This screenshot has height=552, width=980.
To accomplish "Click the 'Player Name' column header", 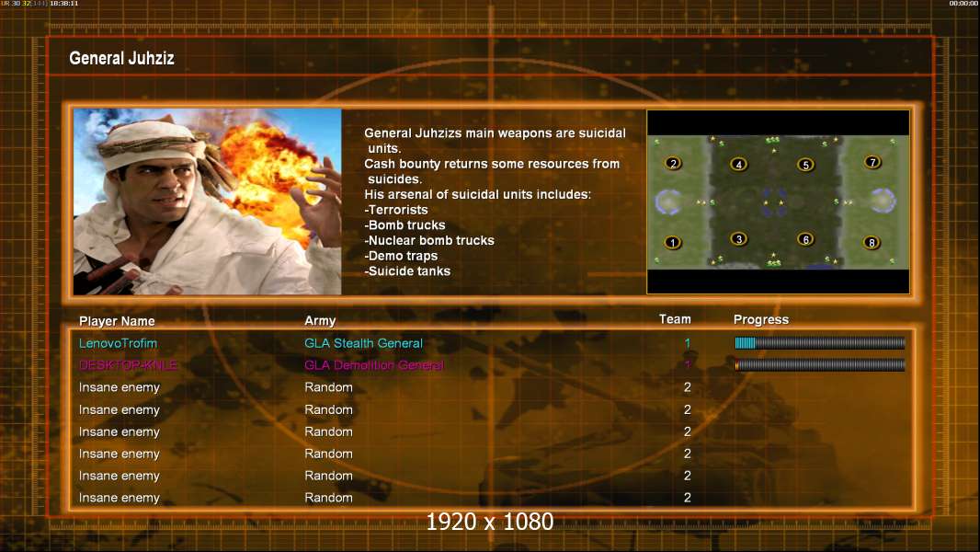I will coord(117,321).
